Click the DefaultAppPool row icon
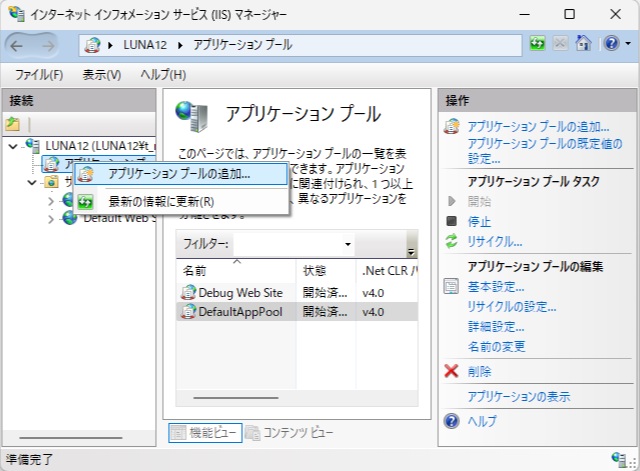This screenshot has height=471, width=640. point(188,312)
